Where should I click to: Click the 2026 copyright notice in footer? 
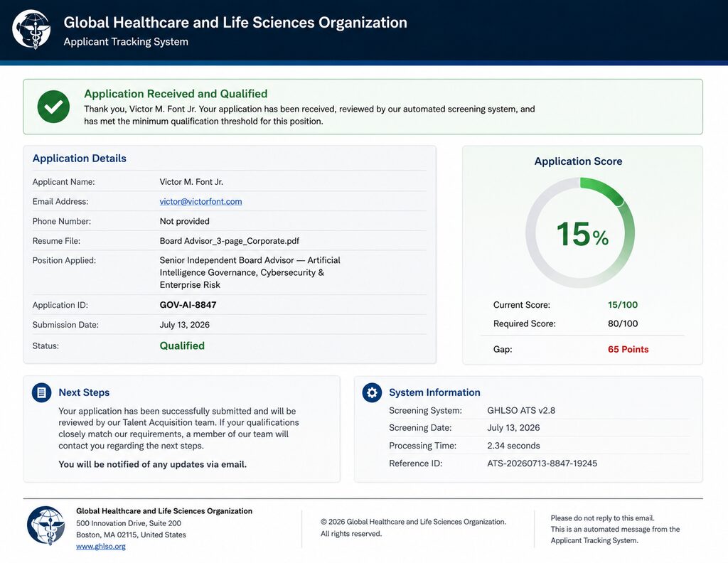[413, 527]
